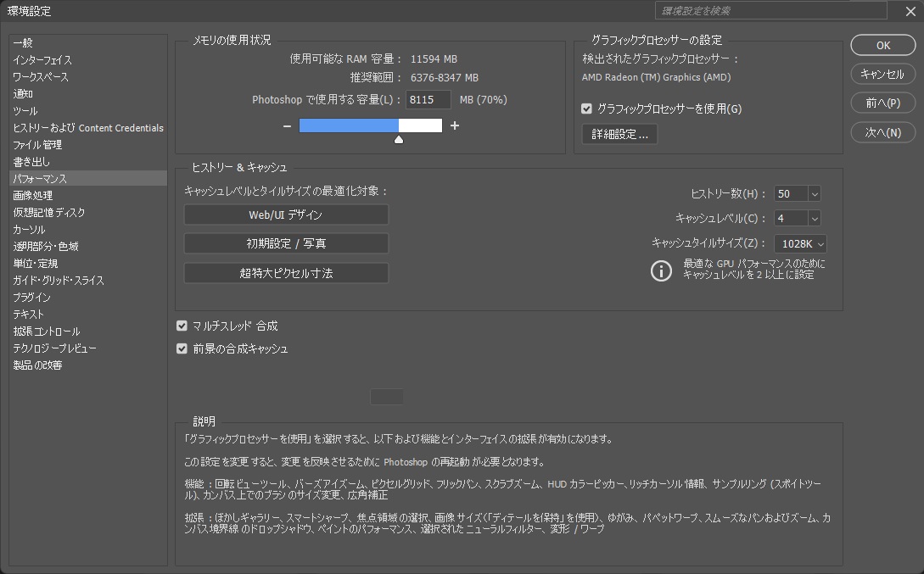
Task: Click the plus icon to increase memory
Action: click(454, 125)
